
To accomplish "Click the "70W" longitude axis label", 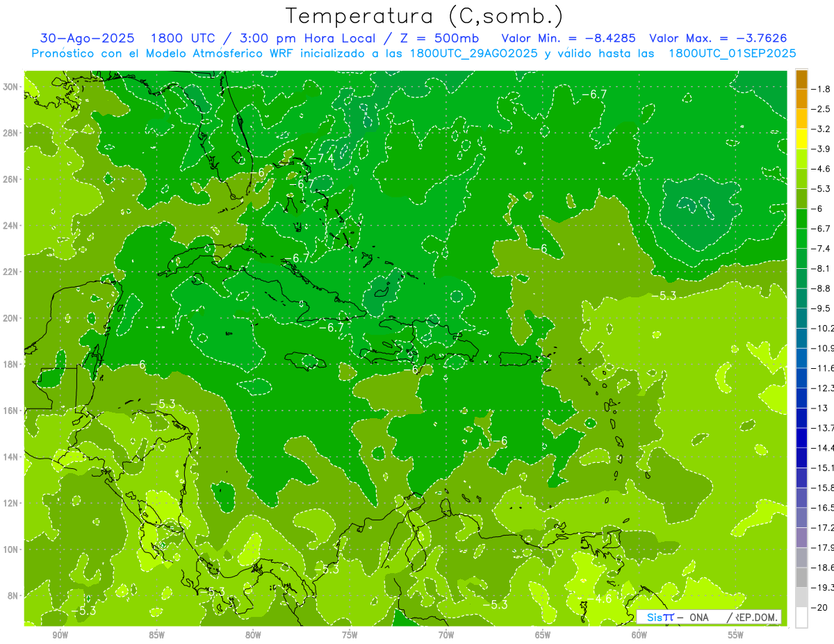I will [x=446, y=635].
